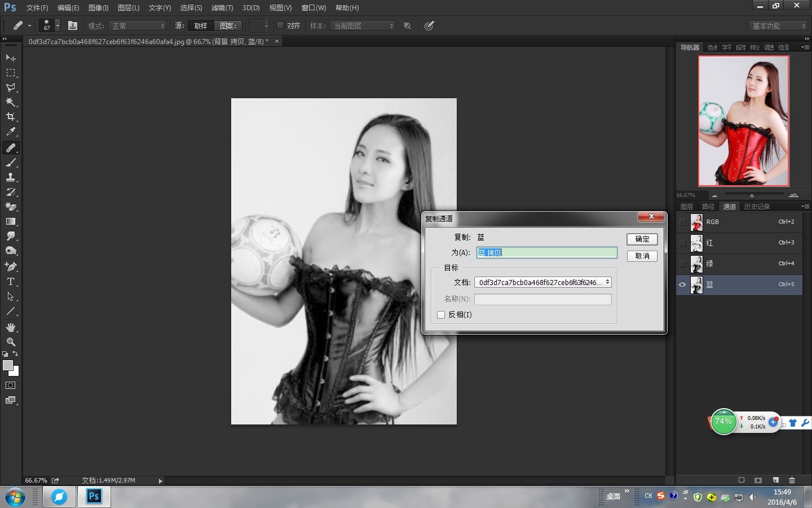
Task: Open the tool preset picker arrow
Action: (x=29, y=25)
